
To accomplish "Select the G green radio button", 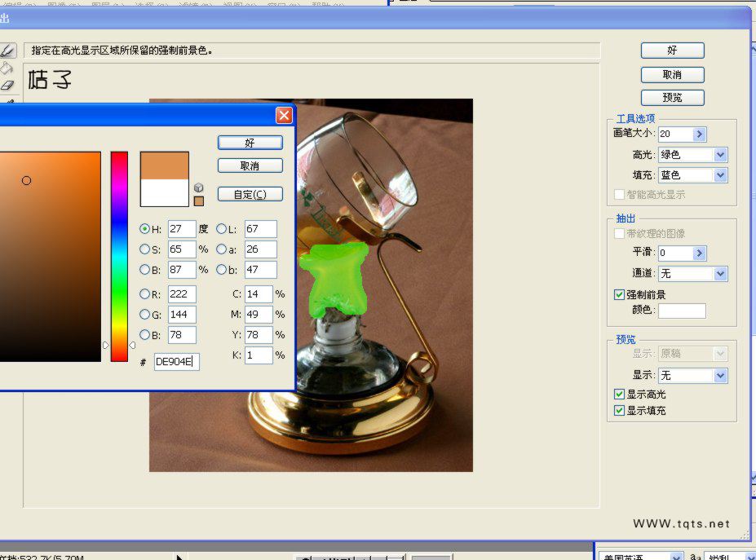I will point(144,314).
